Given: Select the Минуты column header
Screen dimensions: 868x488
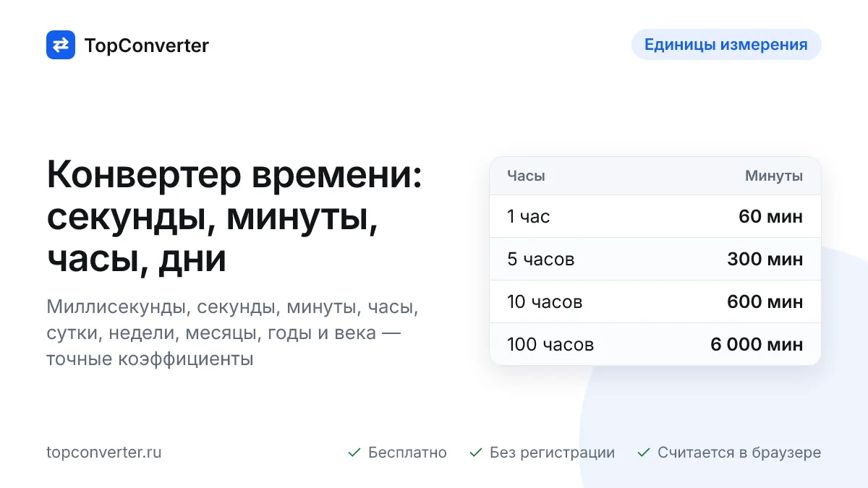Looking at the screenshot, I should tap(774, 176).
